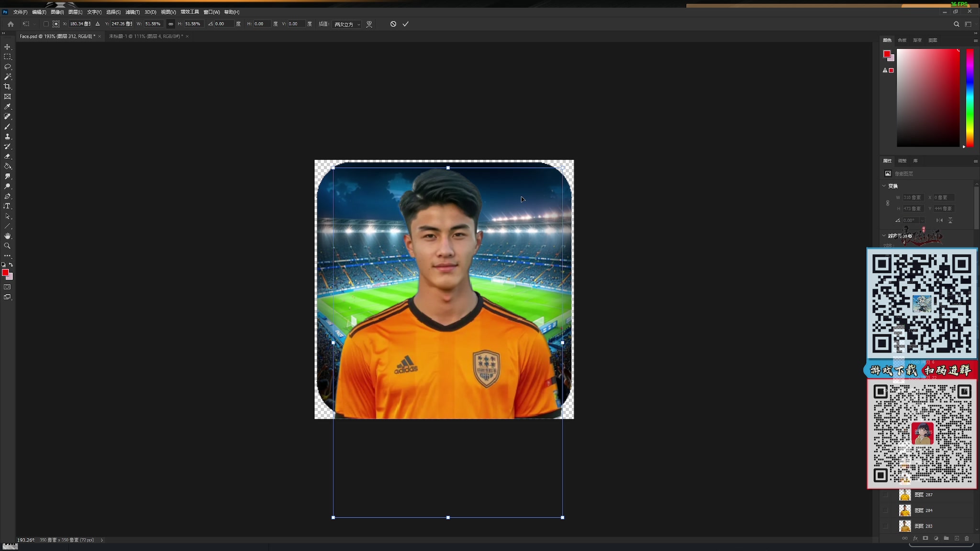Select the Dodge tool

point(7,187)
